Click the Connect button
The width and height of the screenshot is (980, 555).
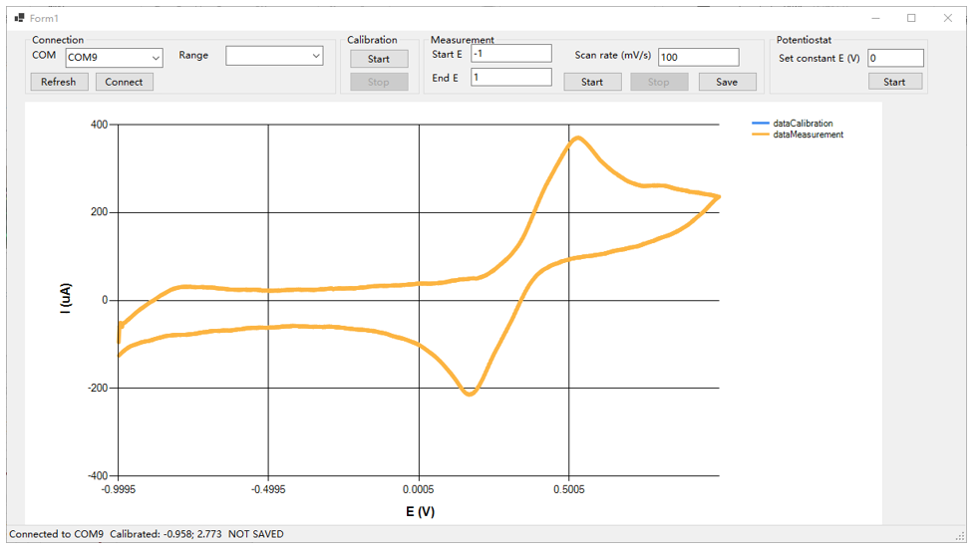click(x=125, y=82)
